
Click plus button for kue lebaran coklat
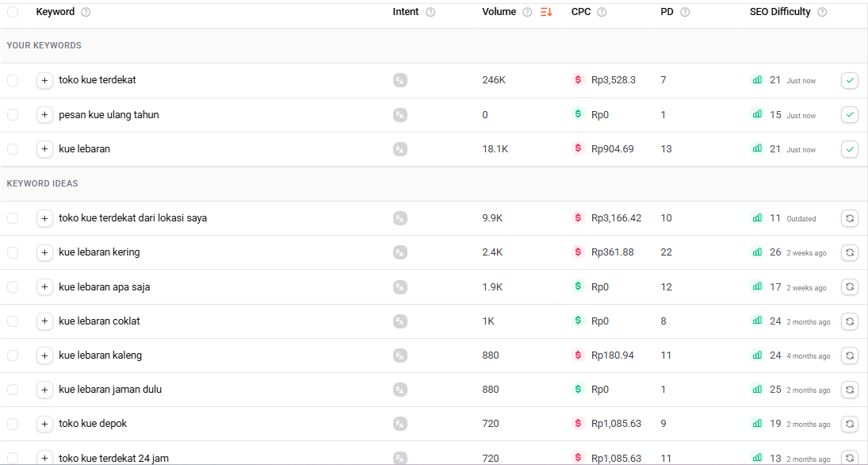[x=45, y=321]
